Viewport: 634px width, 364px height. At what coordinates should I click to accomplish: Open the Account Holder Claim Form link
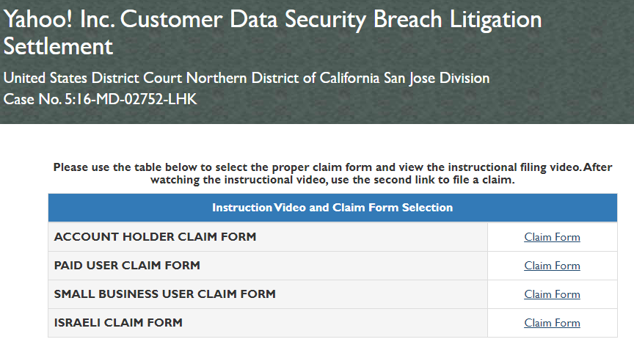(552, 237)
